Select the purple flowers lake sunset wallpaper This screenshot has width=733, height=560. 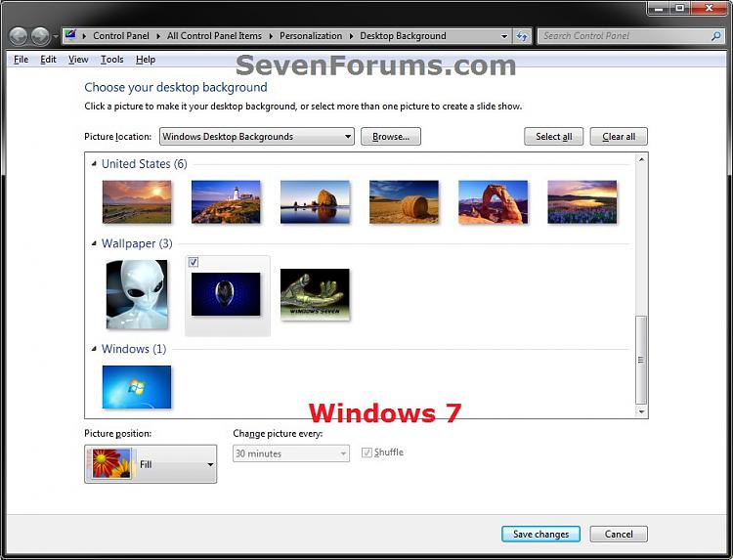coord(582,202)
